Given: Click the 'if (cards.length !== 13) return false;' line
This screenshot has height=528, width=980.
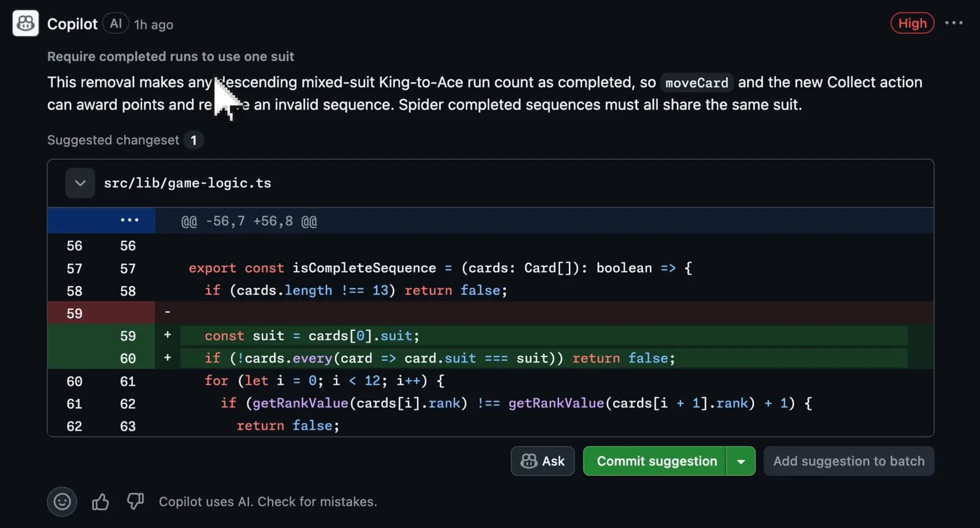Looking at the screenshot, I should tap(356, 291).
